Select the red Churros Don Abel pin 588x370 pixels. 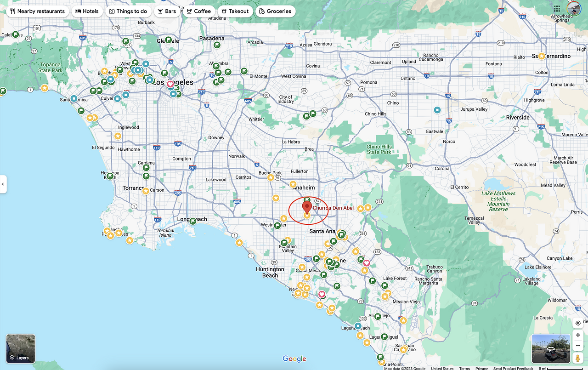pos(307,207)
